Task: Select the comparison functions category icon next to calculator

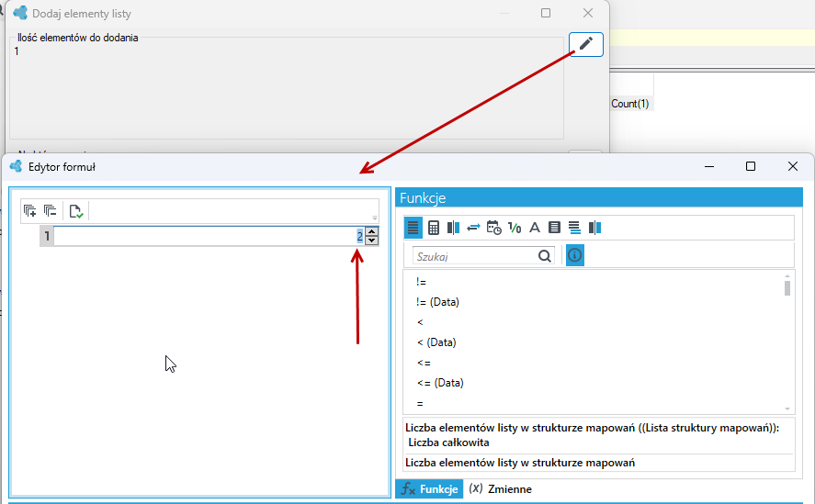Action: [x=453, y=228]
